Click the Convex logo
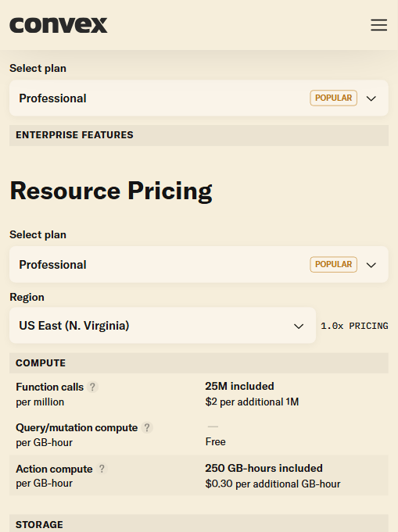The width and height of the screenshot is (398, 532). click(59, 25)
